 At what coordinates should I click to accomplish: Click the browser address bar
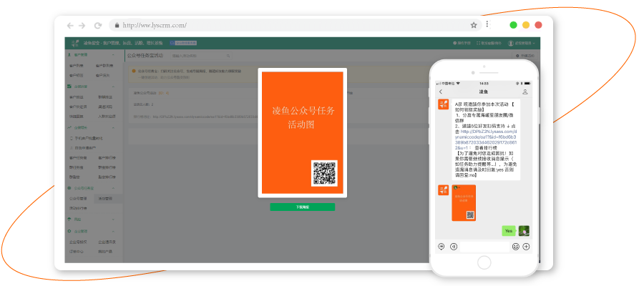[x=286, y=25]
